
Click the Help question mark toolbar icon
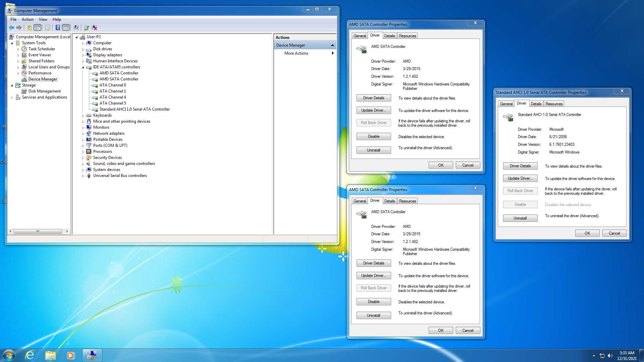click(x=58, y=27)
